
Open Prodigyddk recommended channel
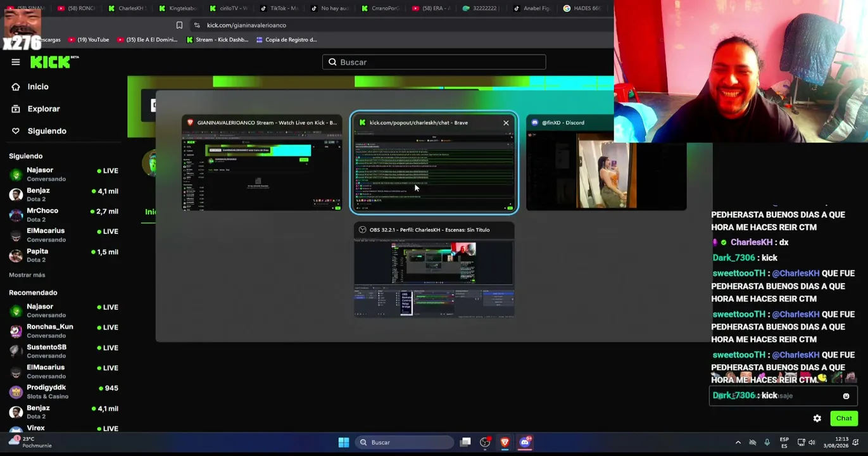pos(63,391)
